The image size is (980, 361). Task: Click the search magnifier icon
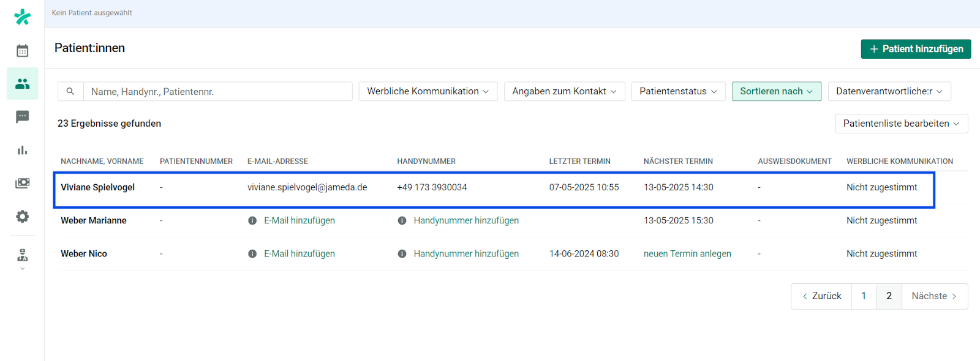(70, 91)
